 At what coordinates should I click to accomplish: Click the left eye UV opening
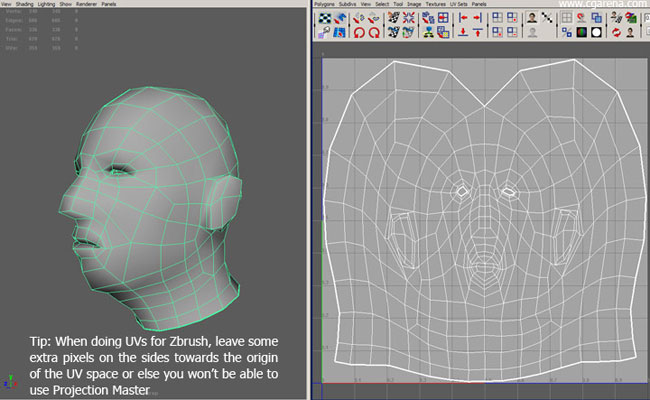click(x=462, y=191)
